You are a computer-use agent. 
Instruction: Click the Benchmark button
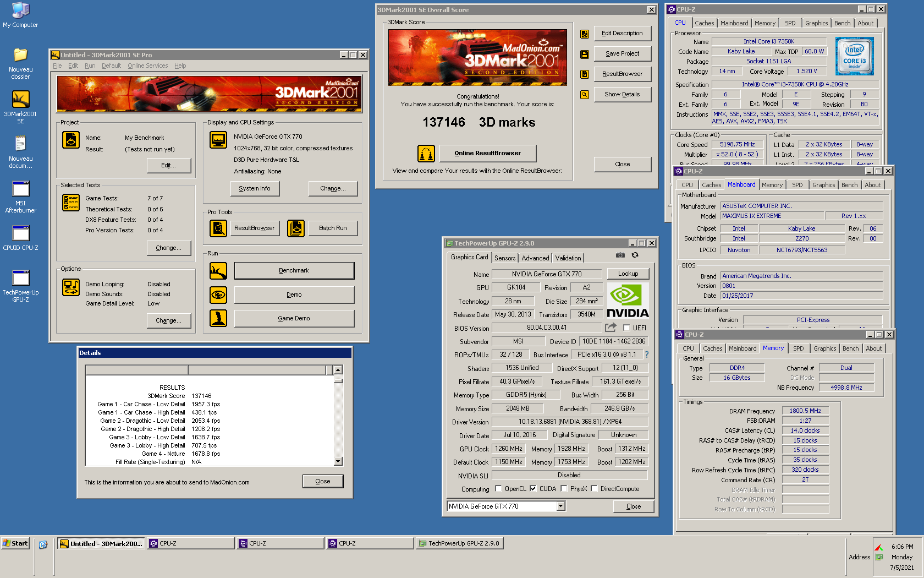pos(294,271)
